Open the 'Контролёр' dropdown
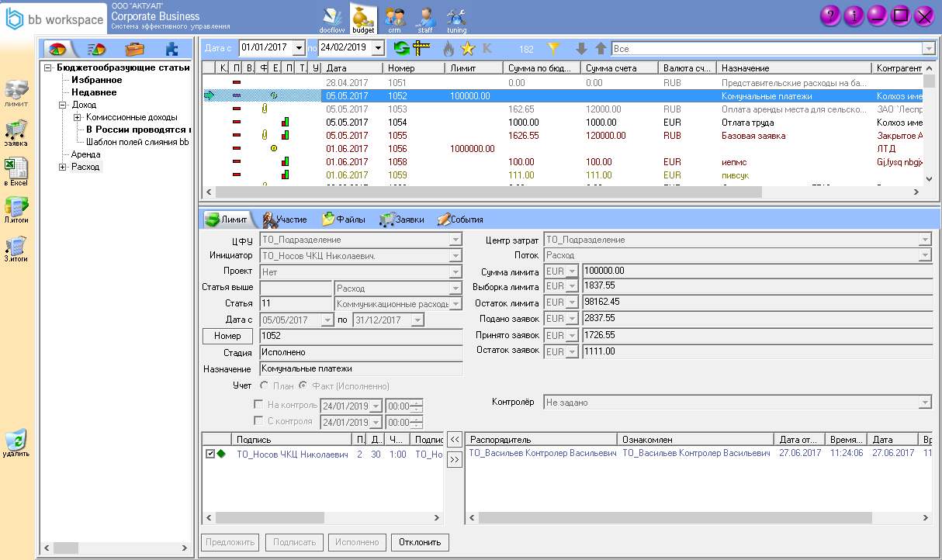The image size is (942, 560). point(925,403)
